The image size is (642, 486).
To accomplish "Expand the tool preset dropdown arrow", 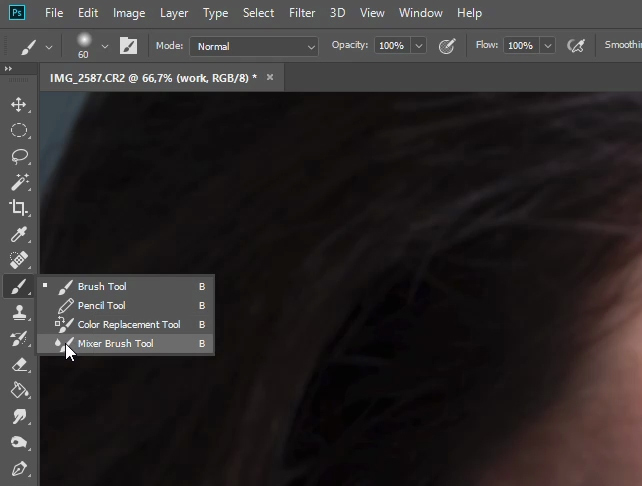I will pyautogui.click(x=49, y=47).
